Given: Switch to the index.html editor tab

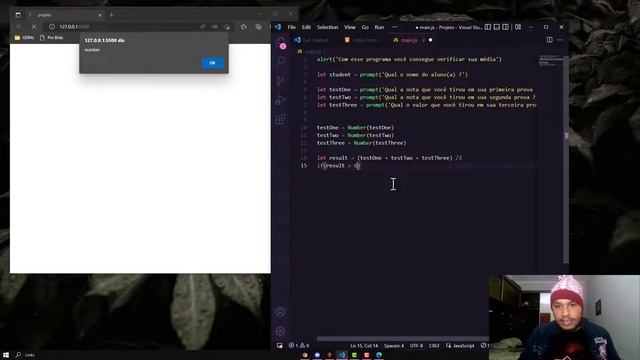Looking at the screenshot, I should pos(362,40).
